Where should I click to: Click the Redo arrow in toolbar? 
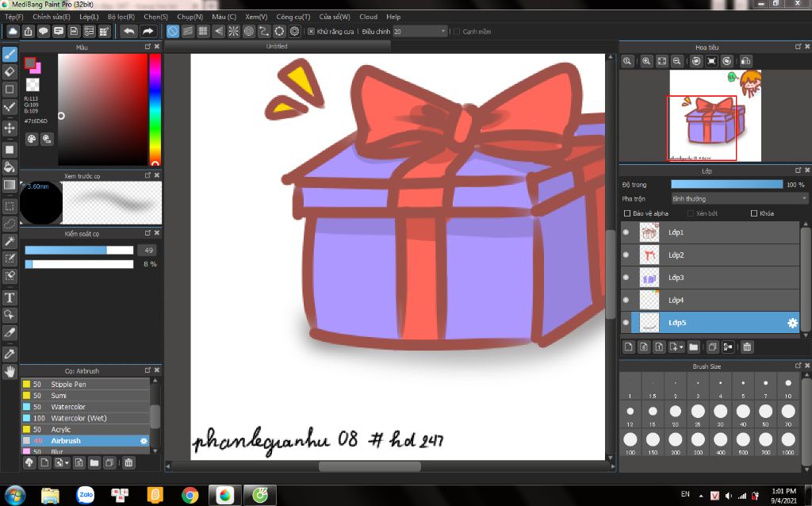coord(147,32)
